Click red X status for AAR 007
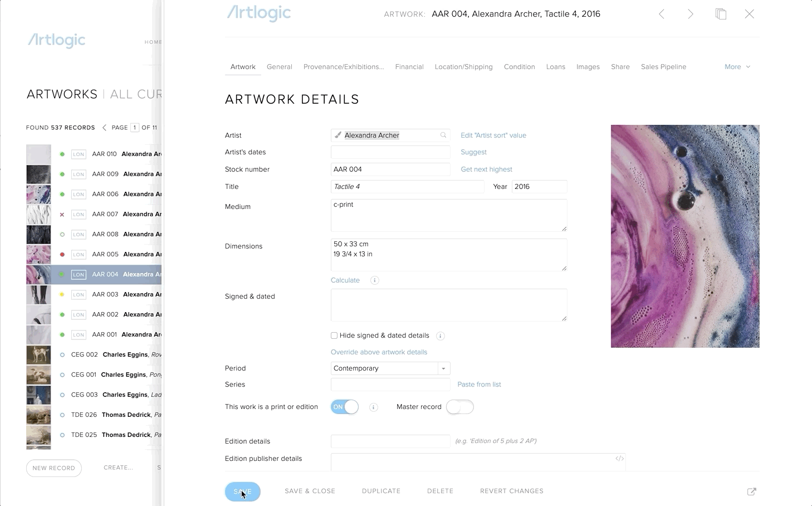This screenshot has width=812, height=506. click(62, 215)
